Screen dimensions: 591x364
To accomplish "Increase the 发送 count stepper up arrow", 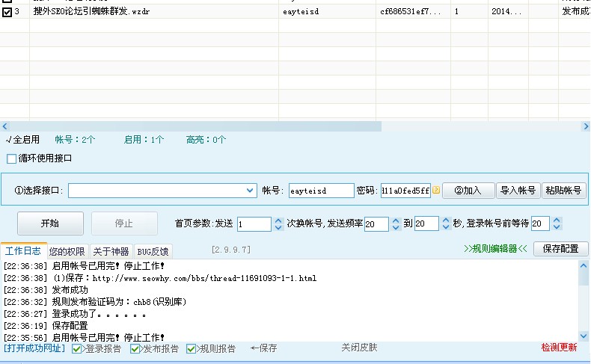I will [278, 220].
